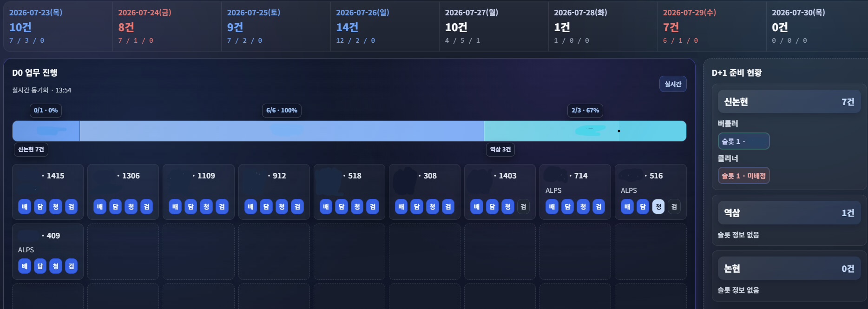
Task: Expand the 역삼 1건 section header
Action: 789,213
